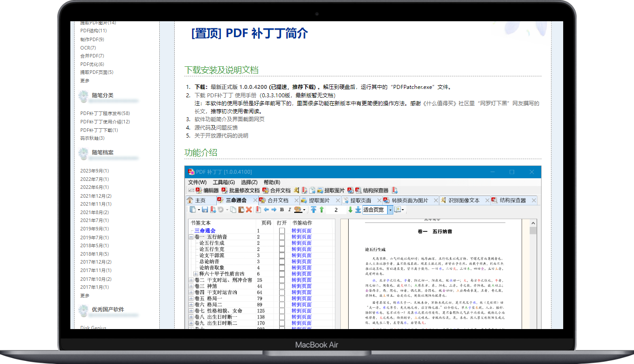Open the 关于开放源代码的说明 link
The image size is (634, 364).
point(221,136)
